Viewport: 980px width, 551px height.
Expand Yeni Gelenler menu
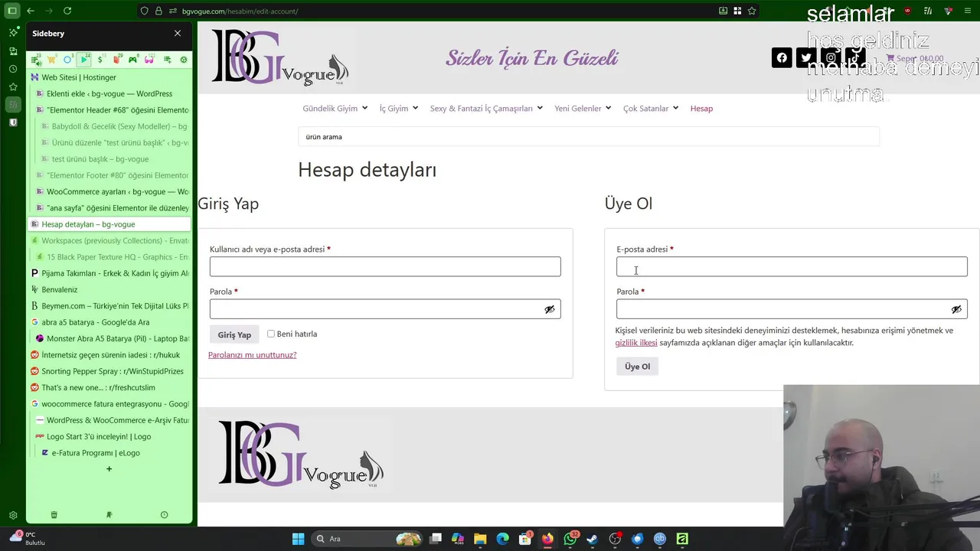click(x=583, y=109)
